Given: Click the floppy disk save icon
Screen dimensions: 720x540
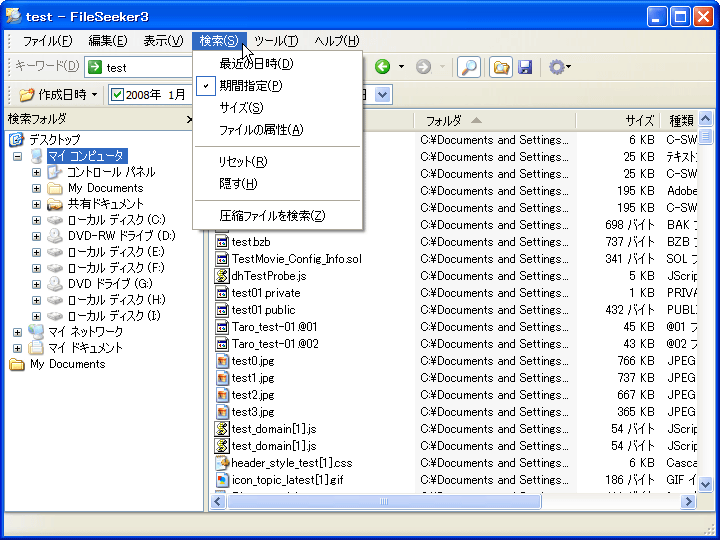Looking at the screenshot, I should point(525,68).
